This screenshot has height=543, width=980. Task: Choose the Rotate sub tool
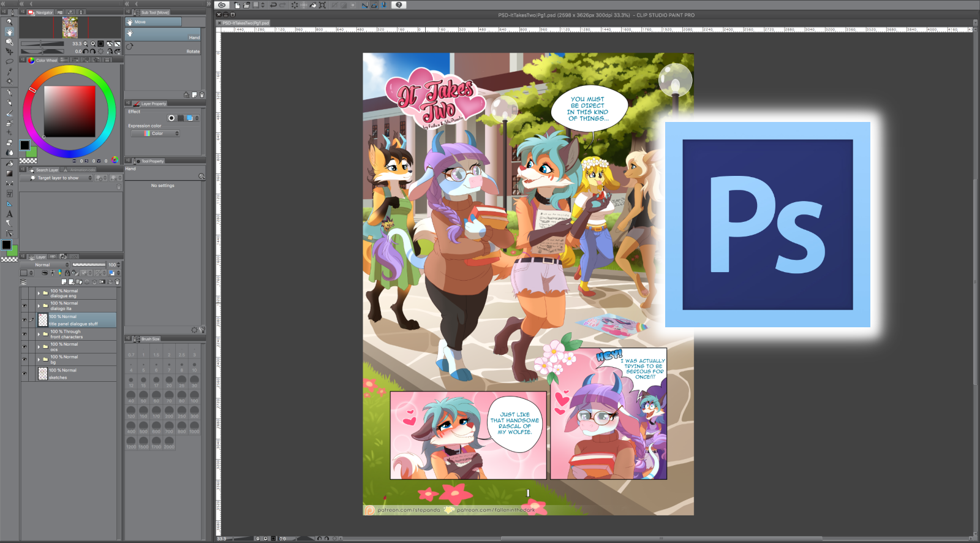pos(164,48)
